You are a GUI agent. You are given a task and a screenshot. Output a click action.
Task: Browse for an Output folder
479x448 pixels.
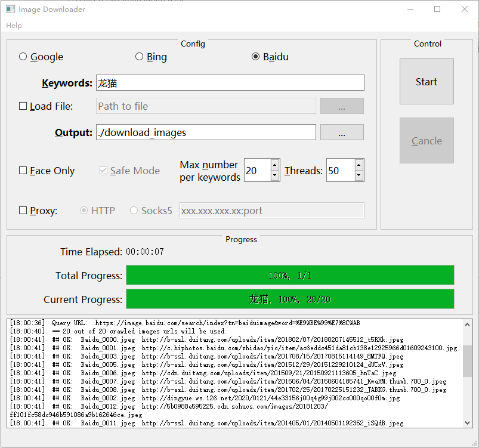pyautogui.click(x=342, y=132)
